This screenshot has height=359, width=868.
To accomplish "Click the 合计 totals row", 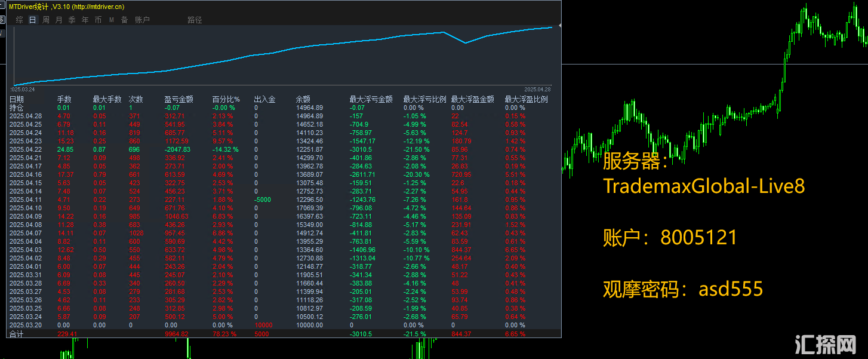I will [284, 334].
